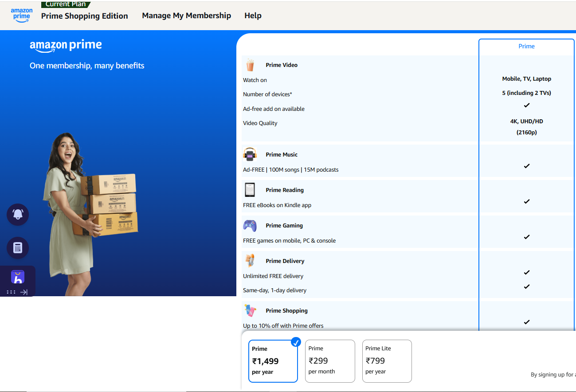Open the calculator icon in sidebar
This screenshot has width=576, height=392.
[x=18, y=248]
